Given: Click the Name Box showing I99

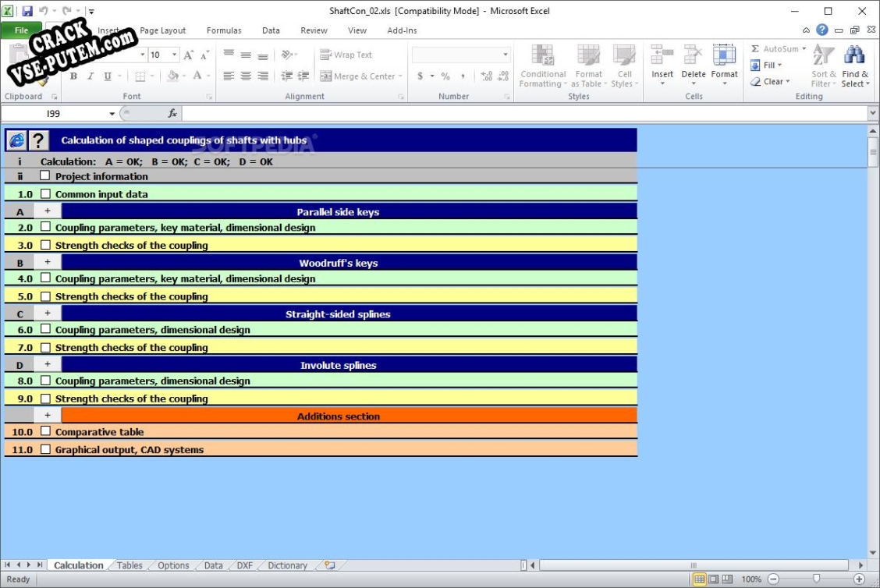Looking at the screenshot, I should 55,114.
